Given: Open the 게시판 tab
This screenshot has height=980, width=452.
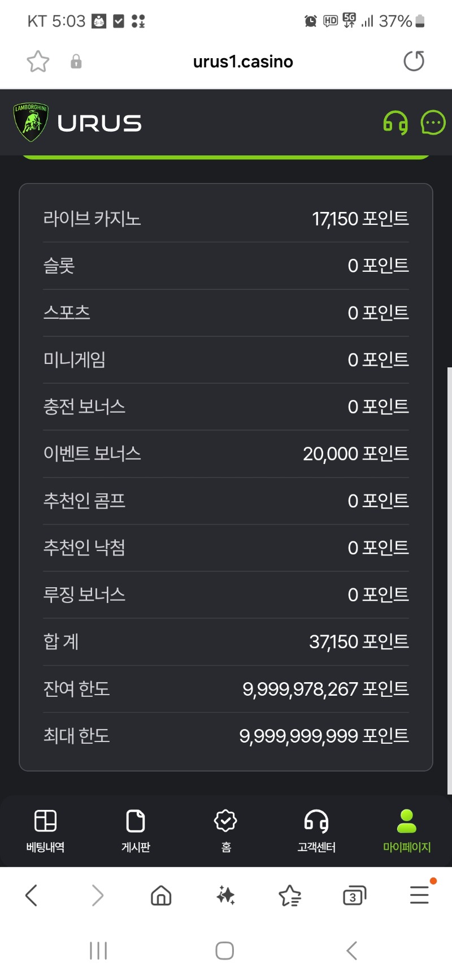Looking at the screenshot, I should [136, 831].
